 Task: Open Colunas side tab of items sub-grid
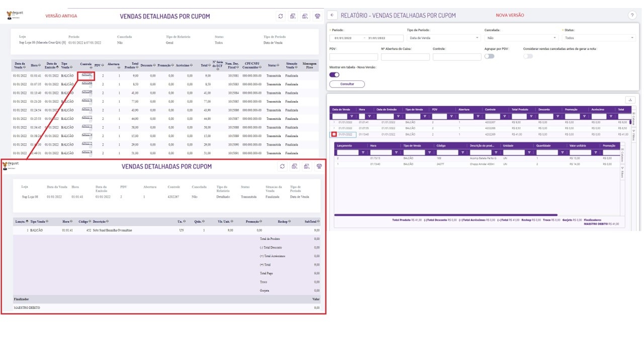point(622,155)
